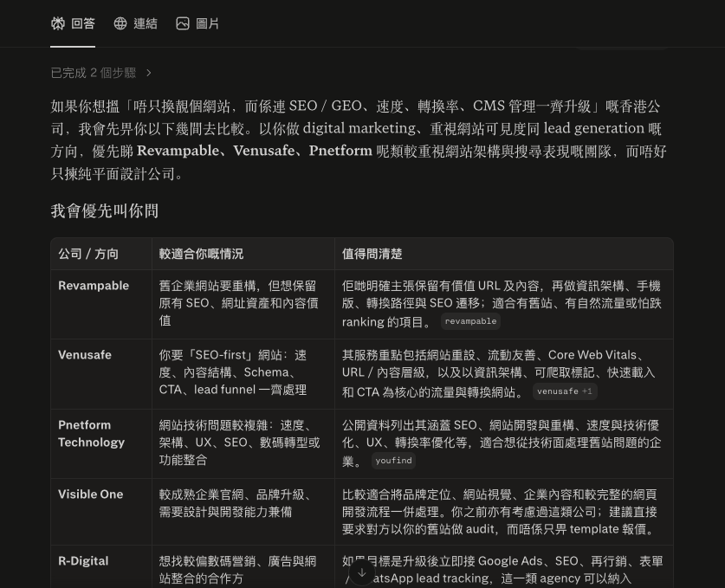This screenshot has height=588, width=725.
Task: Click the 較適合你嘅情況 column header
Action: click(243, 254)
